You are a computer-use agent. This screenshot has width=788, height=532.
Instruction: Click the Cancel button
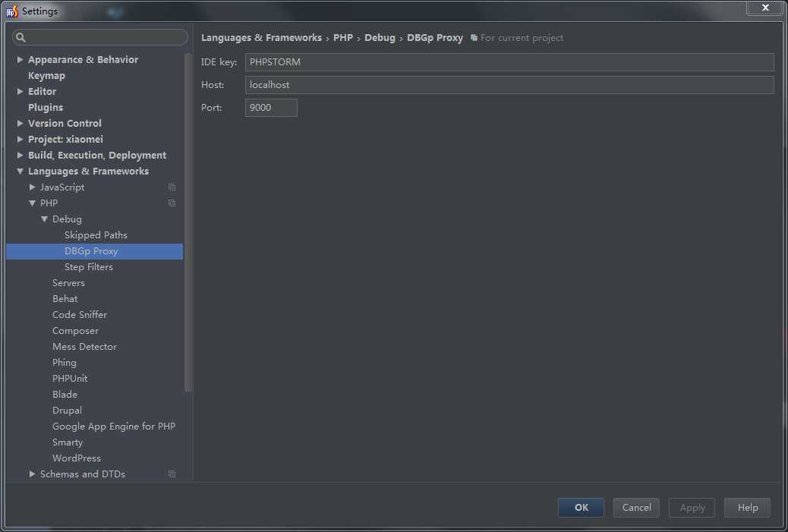pos(636,508)
